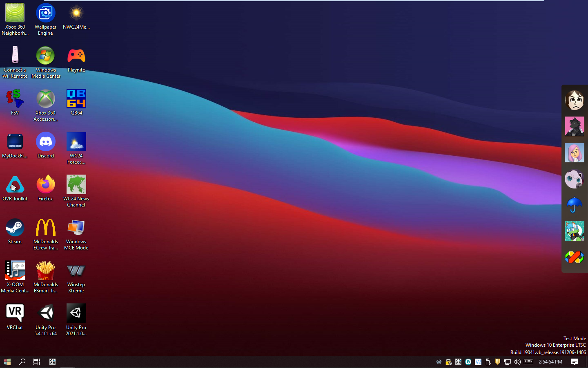Open the MyDockFinder desktop shortcut

(15, 145)
